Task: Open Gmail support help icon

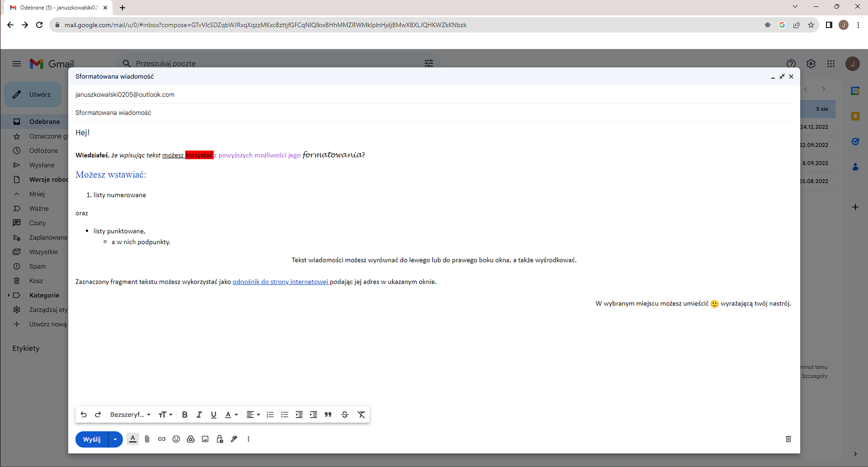Action: pyautogui.click(x=791, y=64)
